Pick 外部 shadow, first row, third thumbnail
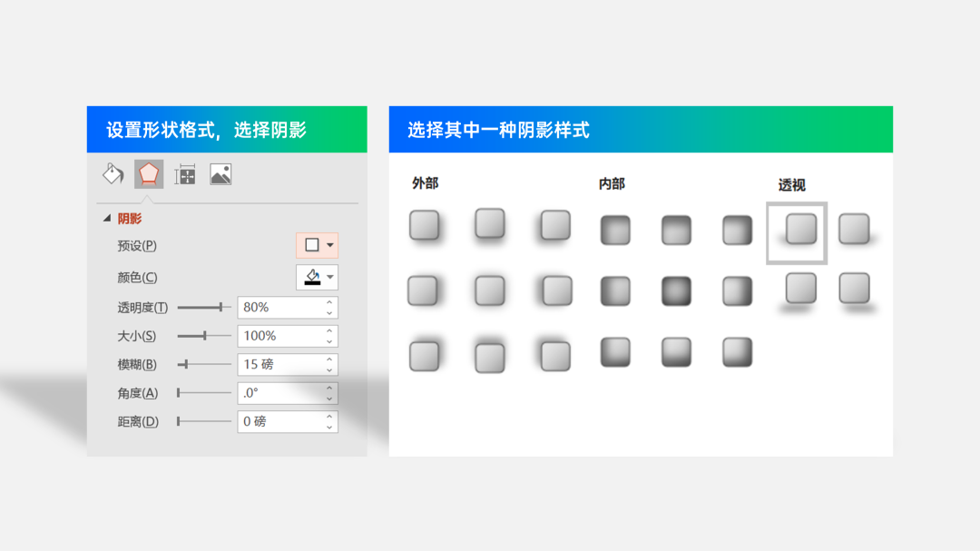The height and width of the screenshot is (551, 980). (555, 225)
